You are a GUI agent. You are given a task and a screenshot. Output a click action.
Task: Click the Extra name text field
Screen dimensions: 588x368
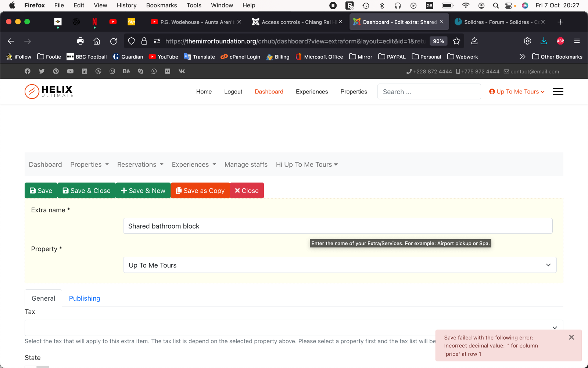337,226
